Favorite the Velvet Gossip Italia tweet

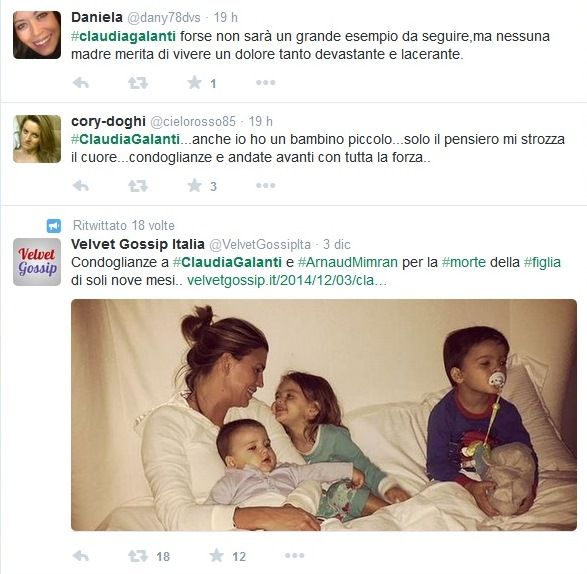click(x=216, y=556)
